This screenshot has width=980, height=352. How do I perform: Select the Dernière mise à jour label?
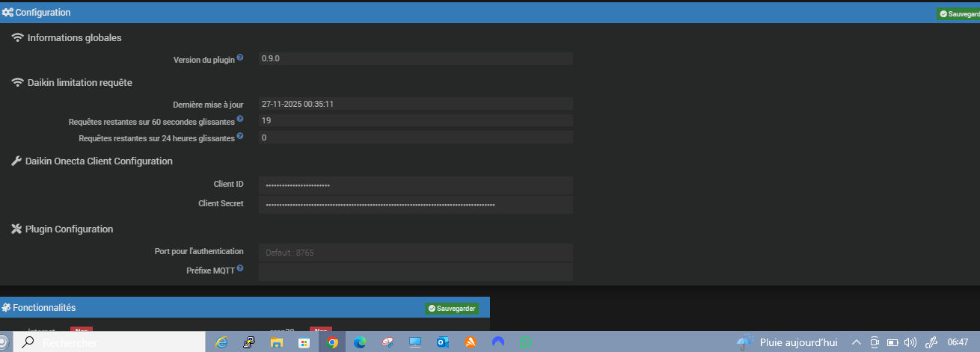point(208,105)
